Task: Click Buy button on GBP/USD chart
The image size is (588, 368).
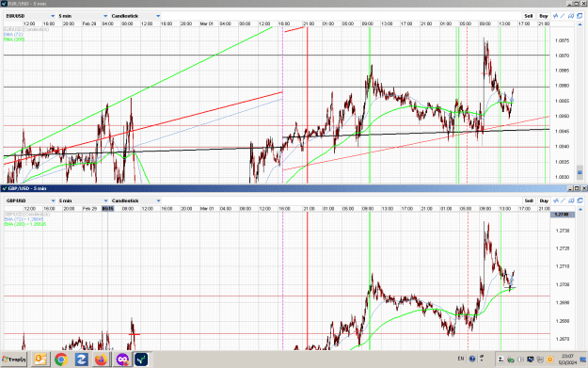Action: (544, 200)
